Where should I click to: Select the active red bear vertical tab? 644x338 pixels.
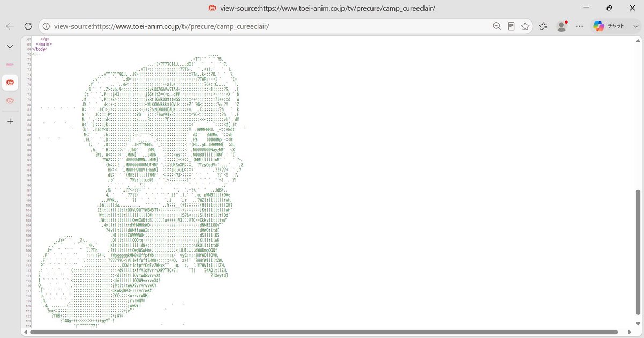(10, 82)
